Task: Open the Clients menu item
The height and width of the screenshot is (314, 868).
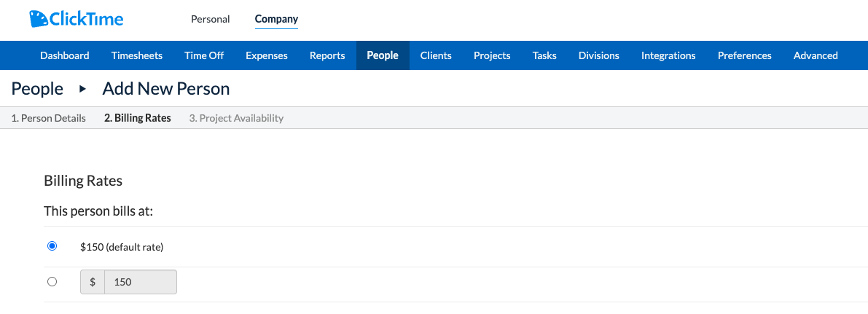Action: click(x=436, y=55)
